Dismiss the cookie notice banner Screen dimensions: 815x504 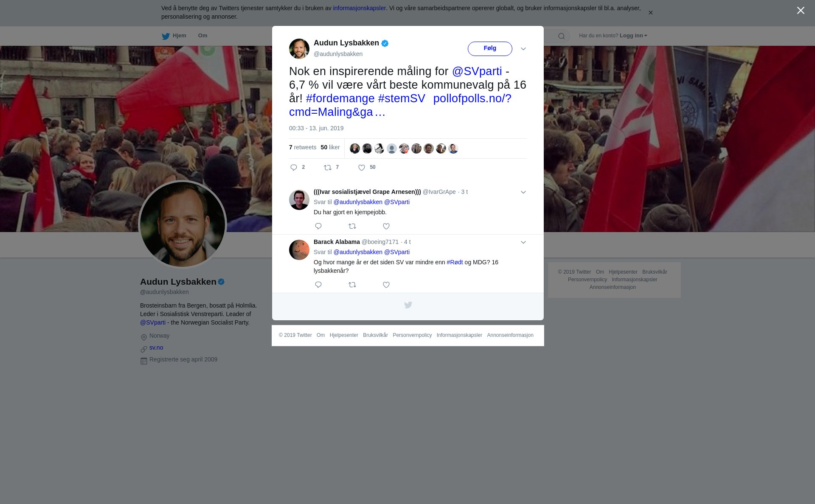pos(650,13)
